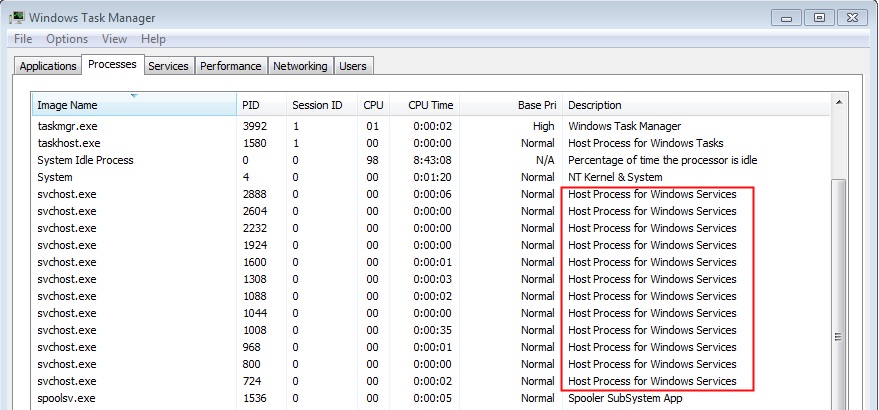Select svchost.exe with PID 2232

coord(431,228)
